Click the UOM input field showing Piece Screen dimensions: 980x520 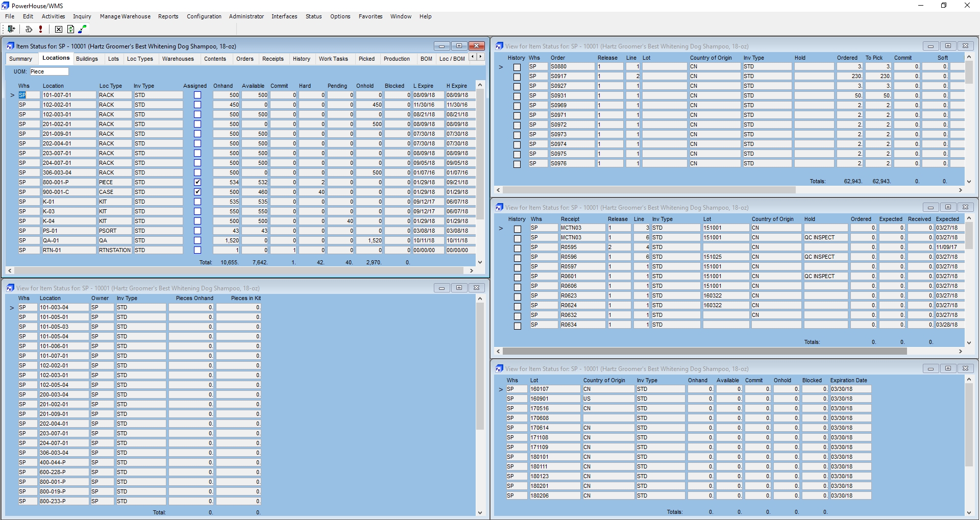[x=49, y=71]
